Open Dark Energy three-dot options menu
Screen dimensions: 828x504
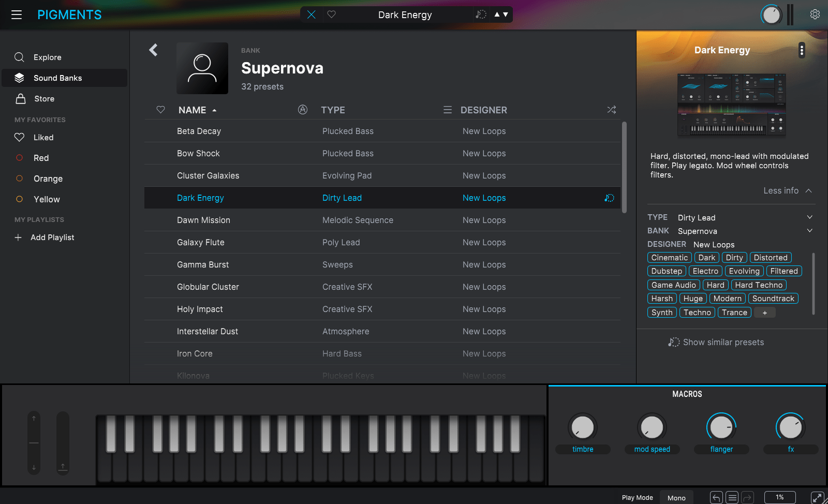coord(802,50)
